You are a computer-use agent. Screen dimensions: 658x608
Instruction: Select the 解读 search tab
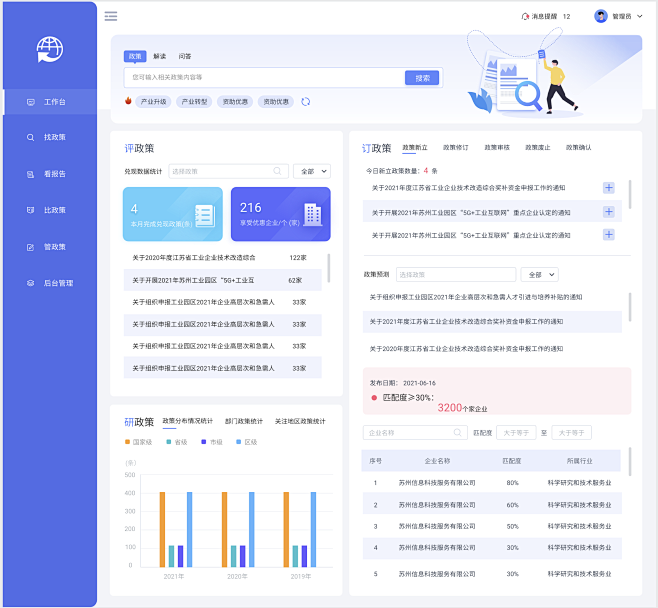159,56
